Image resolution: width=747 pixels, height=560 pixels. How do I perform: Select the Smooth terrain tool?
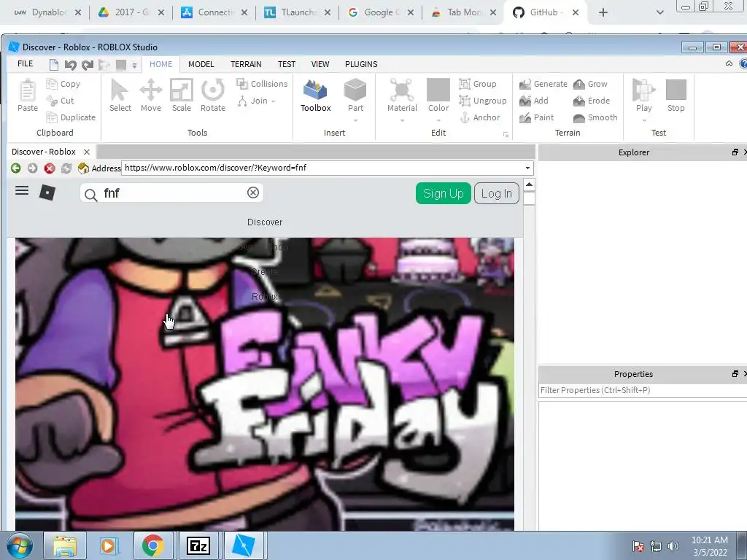(x=595, y=117)
